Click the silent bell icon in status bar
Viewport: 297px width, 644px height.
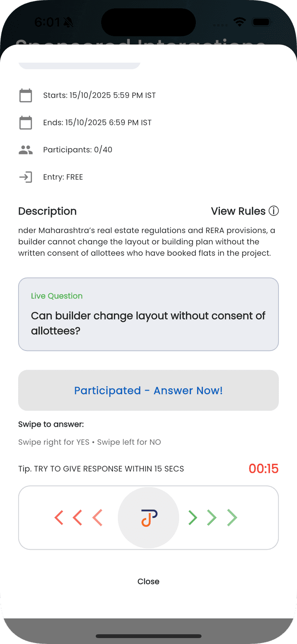tap(68, 22)
